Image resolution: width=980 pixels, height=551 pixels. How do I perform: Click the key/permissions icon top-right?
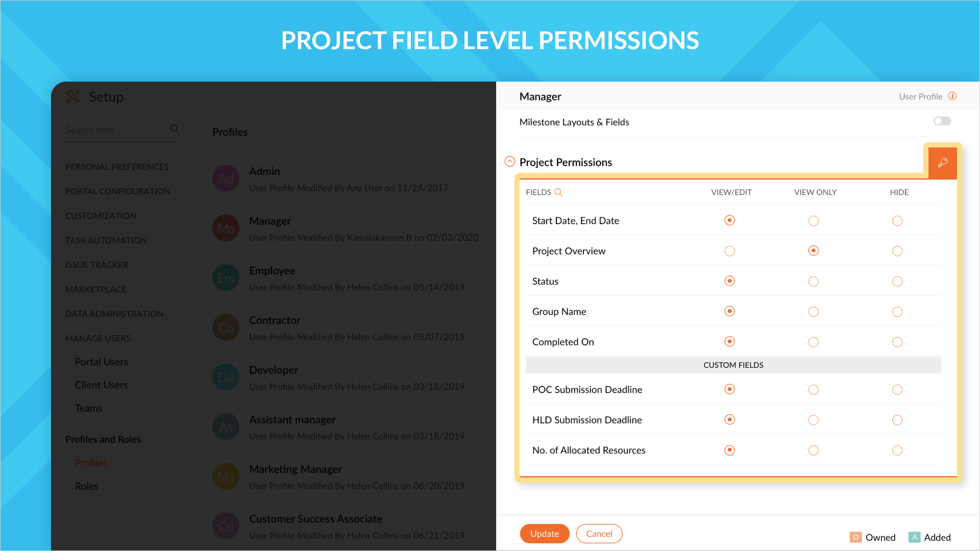(x=943, y=162)
